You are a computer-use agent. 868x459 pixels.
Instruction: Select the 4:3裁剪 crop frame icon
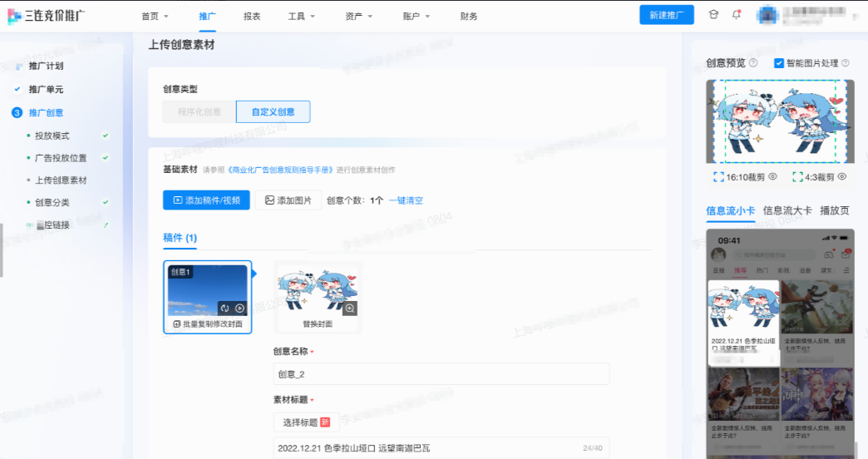click(x=797, y=177)
